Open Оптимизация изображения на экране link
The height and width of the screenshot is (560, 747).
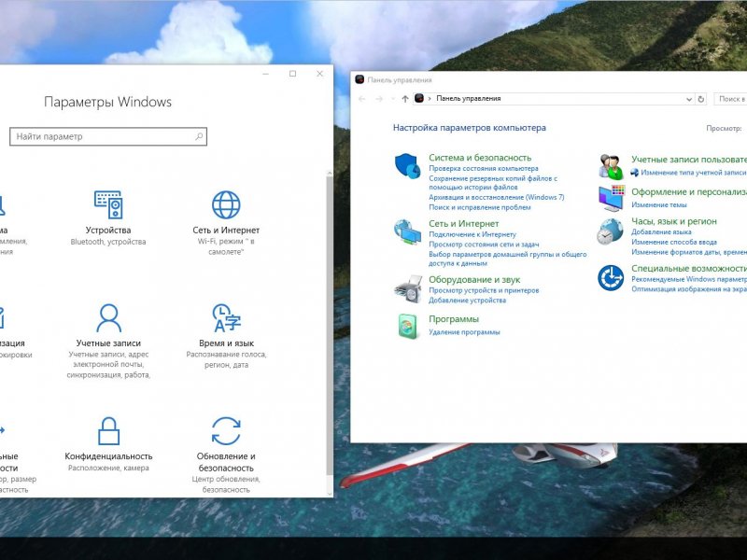pyautogui.click(x=689, y=289)
